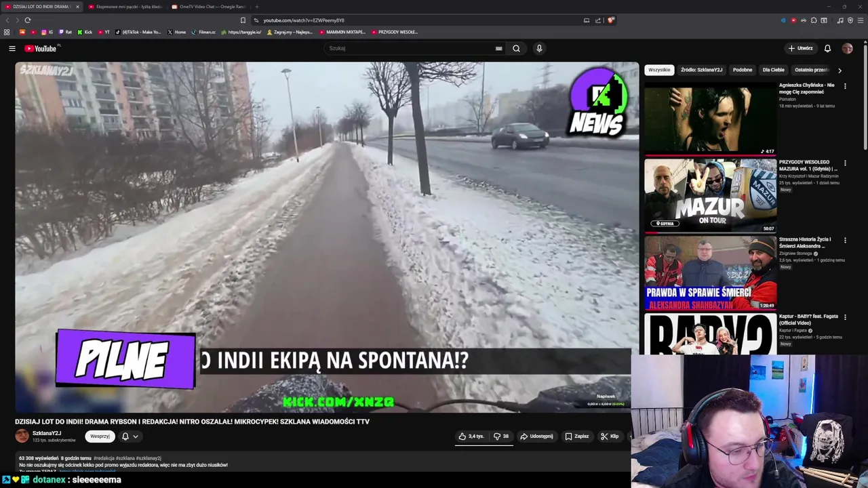The height and width of the screenshot is (488, 868).
Task: Select the Dla Ciebie filter chip
Action: tap(774, 70)
